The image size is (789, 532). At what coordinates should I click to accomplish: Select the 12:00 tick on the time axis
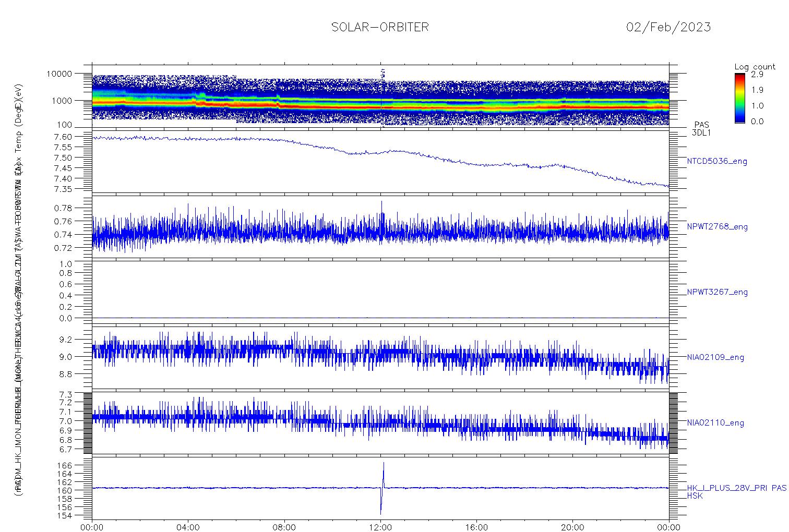(x=380, y=526)
